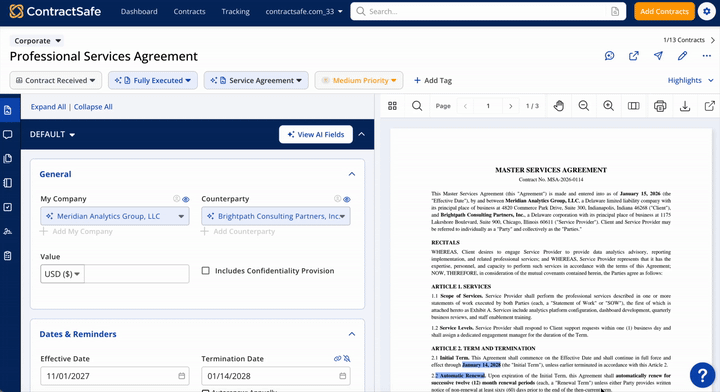
Task: Collapse the General section
Action: 352,174
